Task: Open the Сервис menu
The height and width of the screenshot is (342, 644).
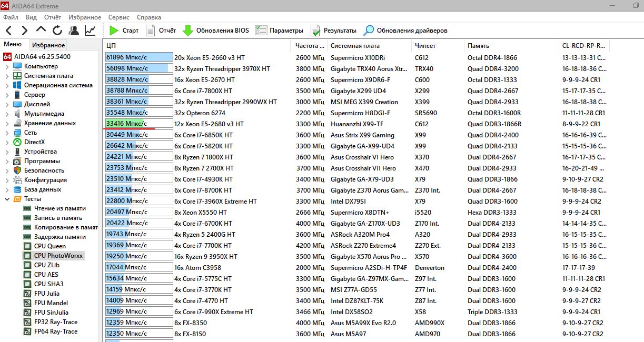Action: (118, 17)
